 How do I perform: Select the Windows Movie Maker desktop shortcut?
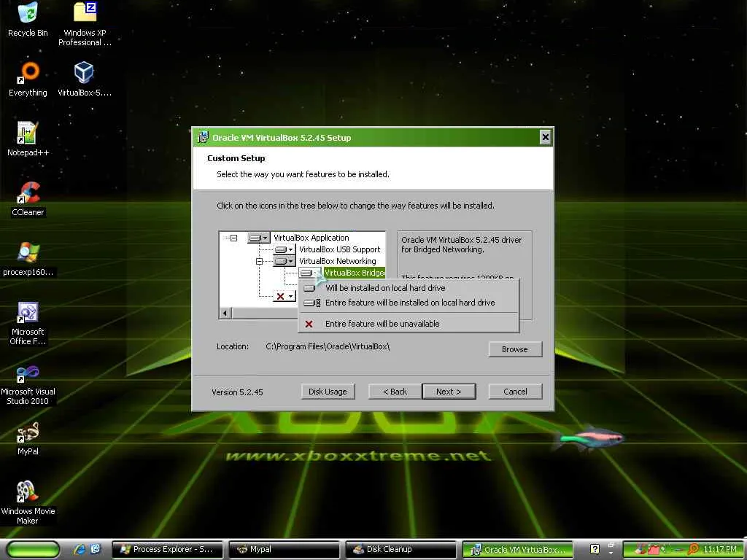click(28, 502)
